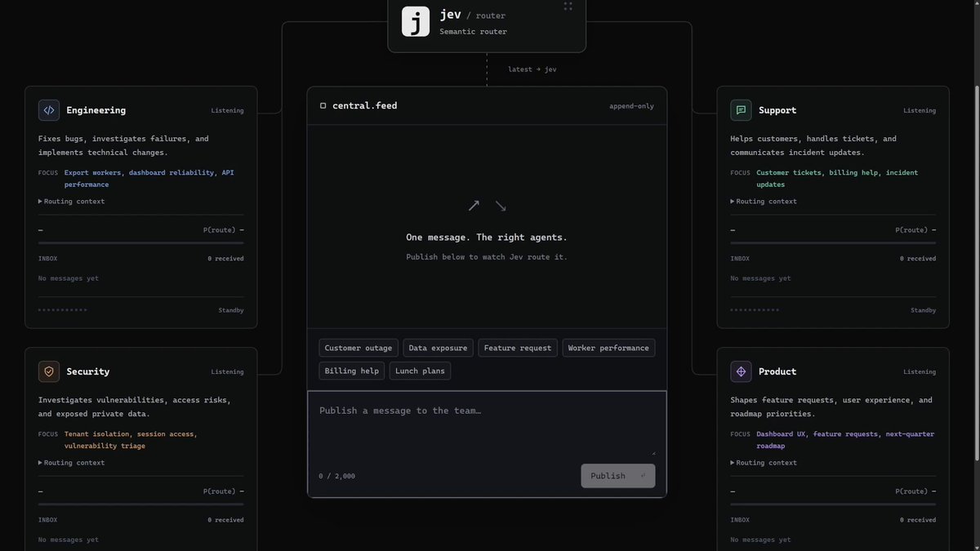
Task: Click the Security shield icon
Action: (49, 371)
